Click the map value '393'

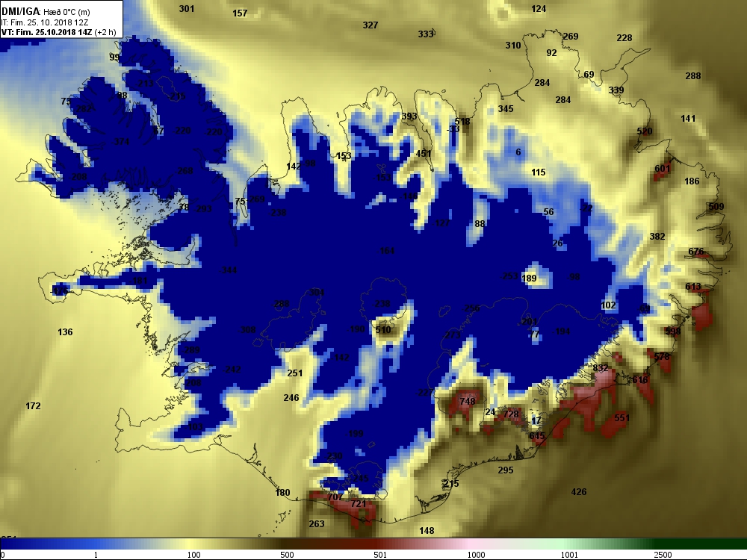click(409, 116)
